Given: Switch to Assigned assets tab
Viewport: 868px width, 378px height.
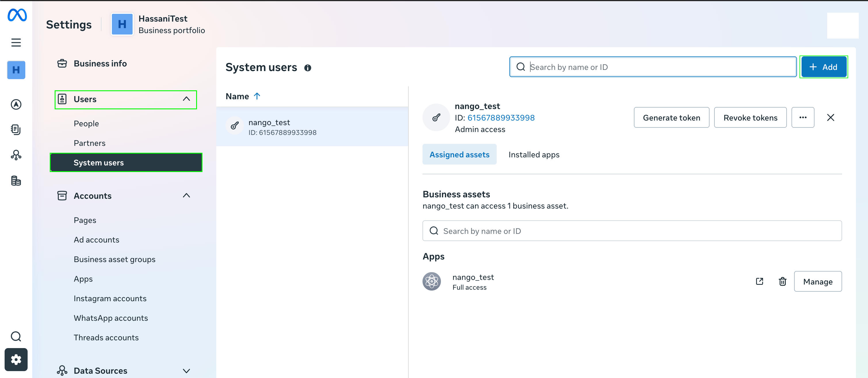Looking at the screenshot, I should point(459,154).
